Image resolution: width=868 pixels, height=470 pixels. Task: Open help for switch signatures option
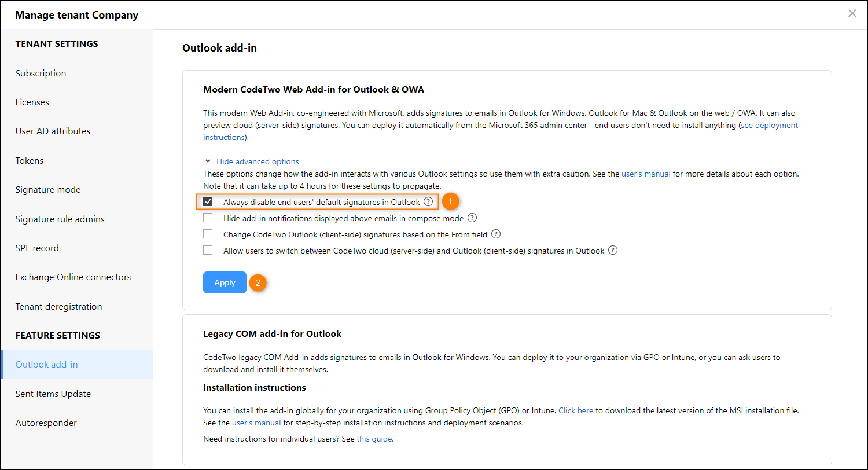coord(613,251)
